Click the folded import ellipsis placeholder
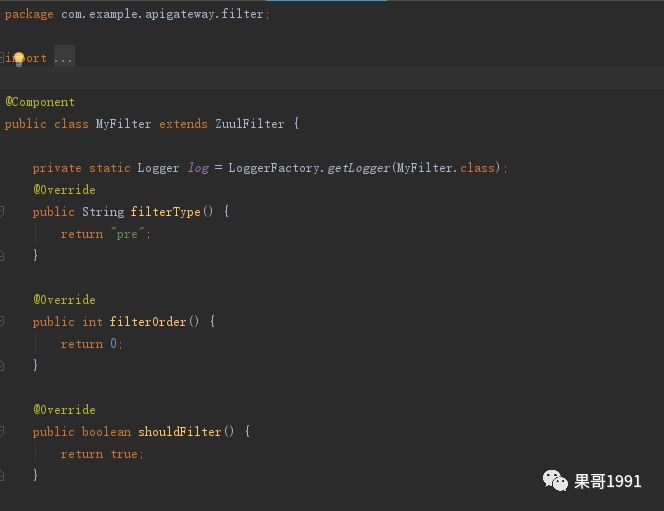The height and width of the screenshot is (511, 664). pyautogui.click(x=64, y=58)
